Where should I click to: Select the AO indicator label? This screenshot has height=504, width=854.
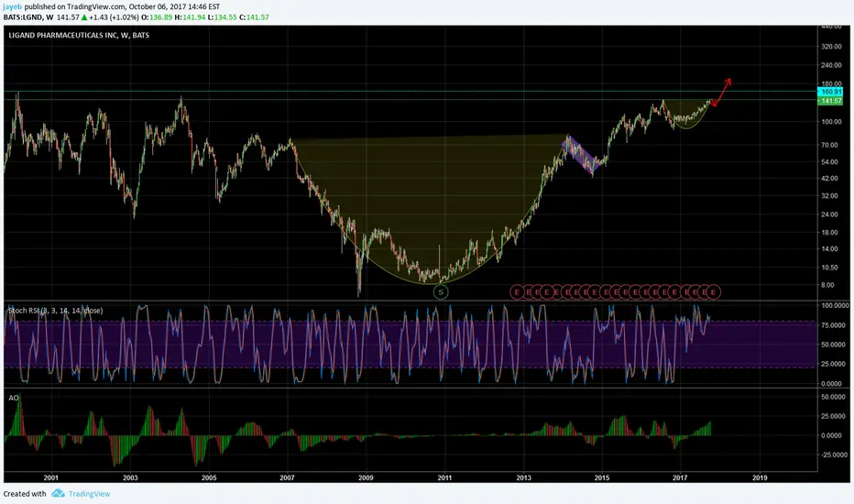pyautogui.click(x=14, y=398)
